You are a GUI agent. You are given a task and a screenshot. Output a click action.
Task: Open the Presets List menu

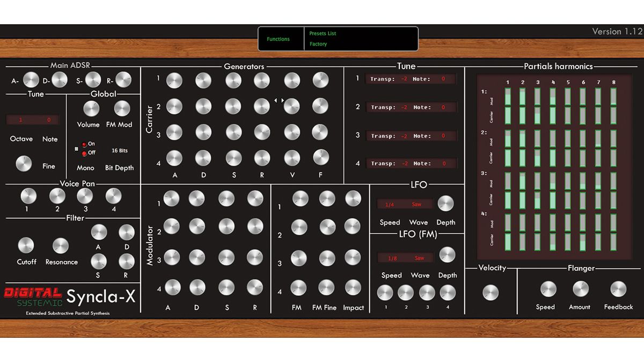click(323, 33)
